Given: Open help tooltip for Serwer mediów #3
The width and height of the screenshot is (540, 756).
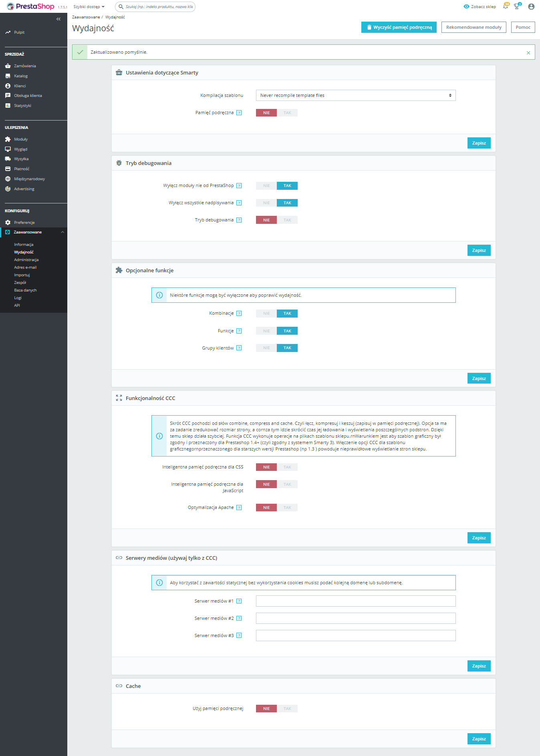Looking at the screenshot, I should point(239,636).
